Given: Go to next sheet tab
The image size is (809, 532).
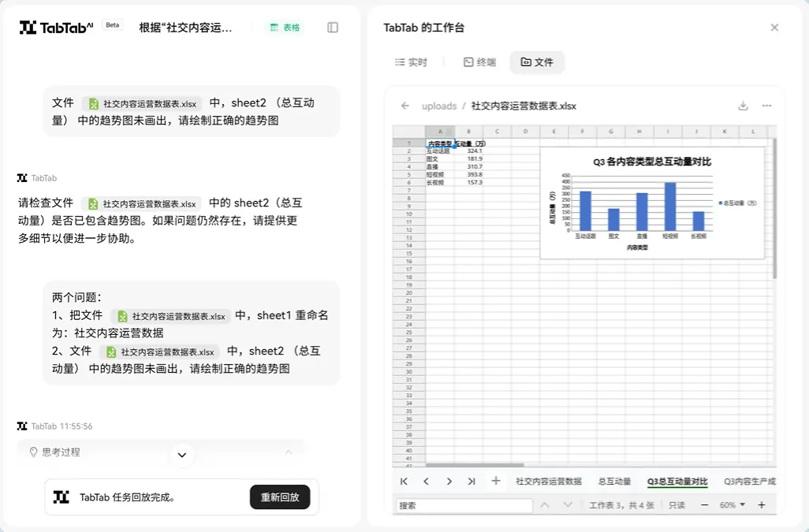Looking at the screenshot, I should [x=449, y=481].
